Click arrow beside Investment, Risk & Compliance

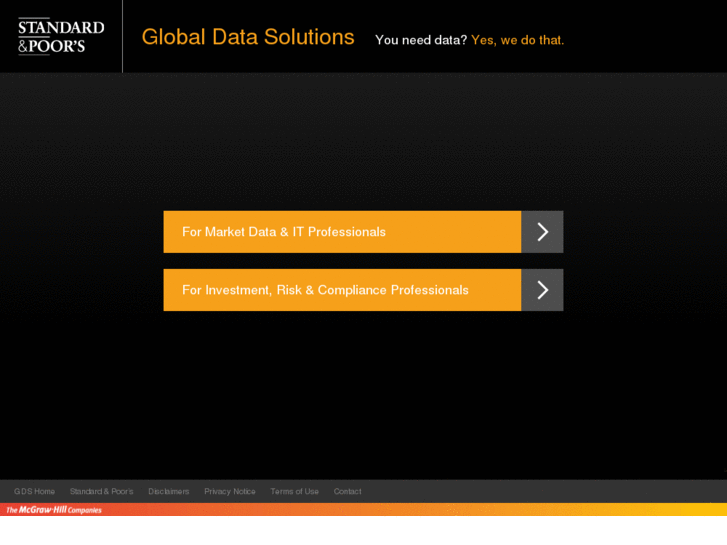[542, 290]
